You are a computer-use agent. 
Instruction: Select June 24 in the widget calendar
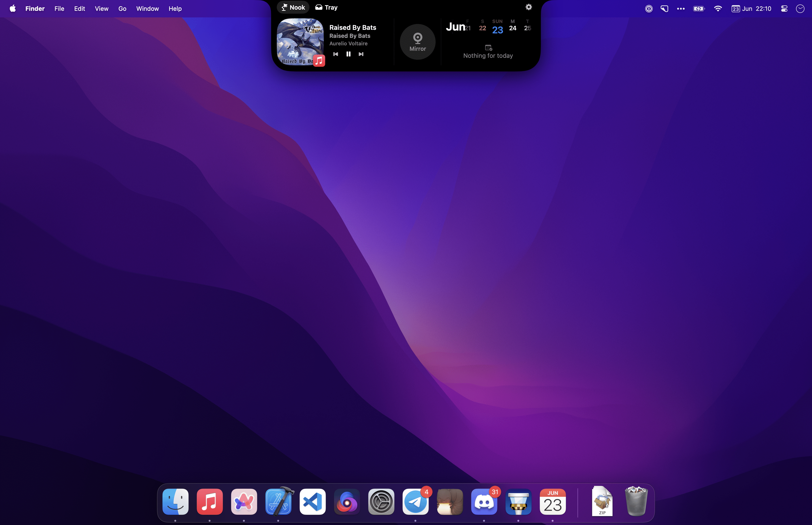coord(512,28)
